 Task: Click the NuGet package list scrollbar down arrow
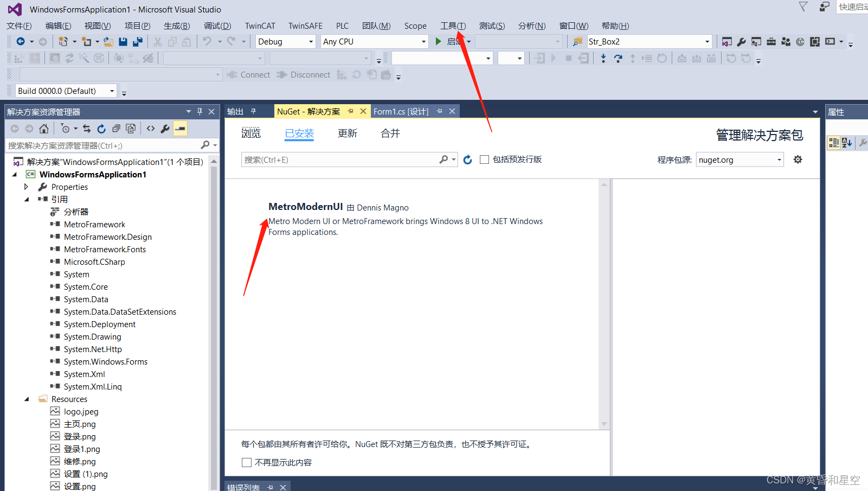tap(605, 424)
